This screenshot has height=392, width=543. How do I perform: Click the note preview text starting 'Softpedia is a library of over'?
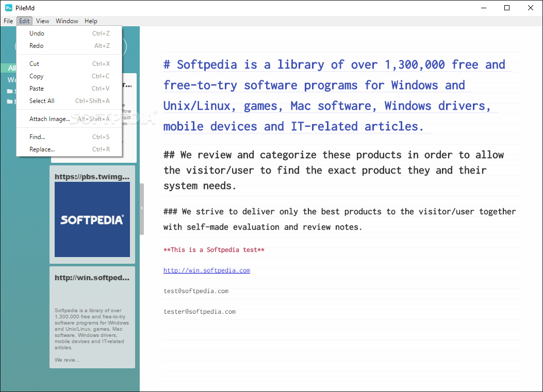92,329
